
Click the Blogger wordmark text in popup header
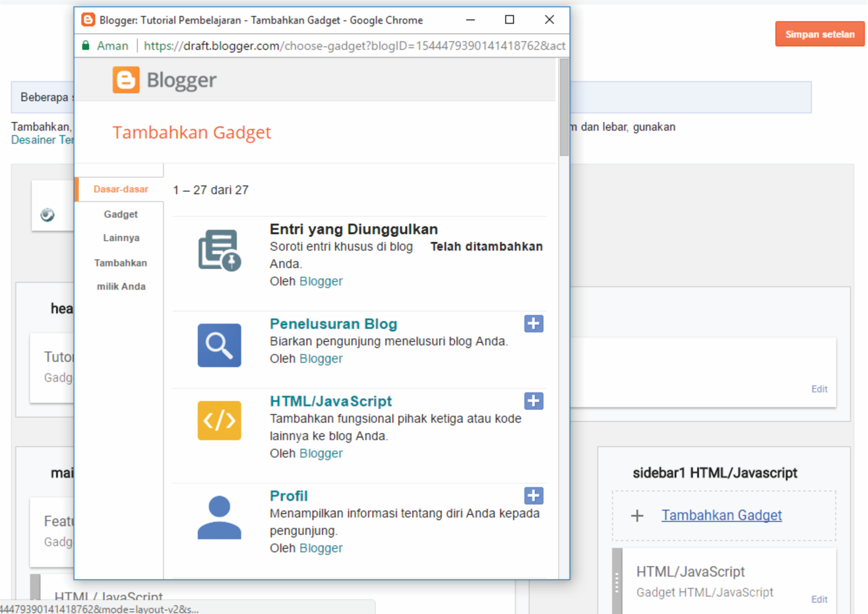pyautogui.click(x=182, y=80)
